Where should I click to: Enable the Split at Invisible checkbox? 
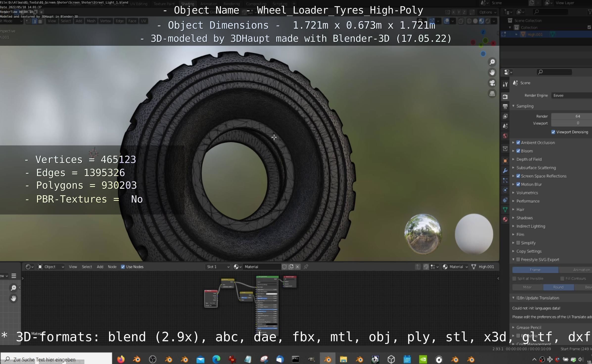pyautogui.click(x=514, y=278)
